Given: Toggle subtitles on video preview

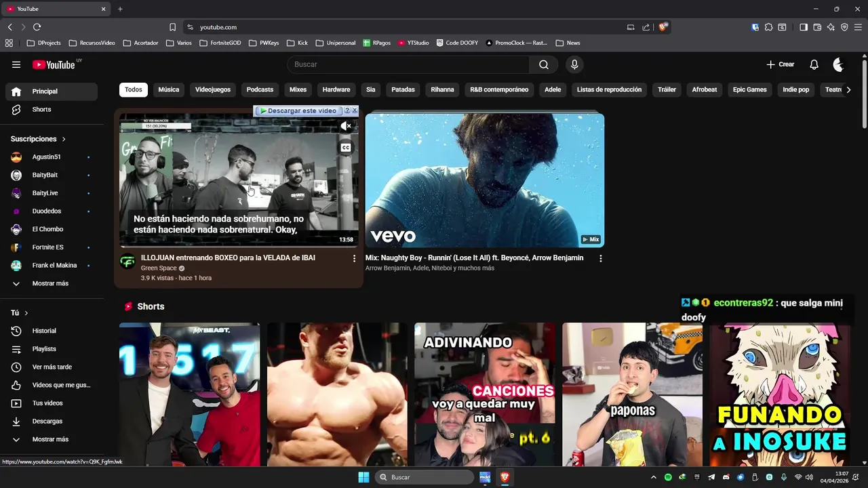Looking at the screenshot, I should click(x=346, y=148).
